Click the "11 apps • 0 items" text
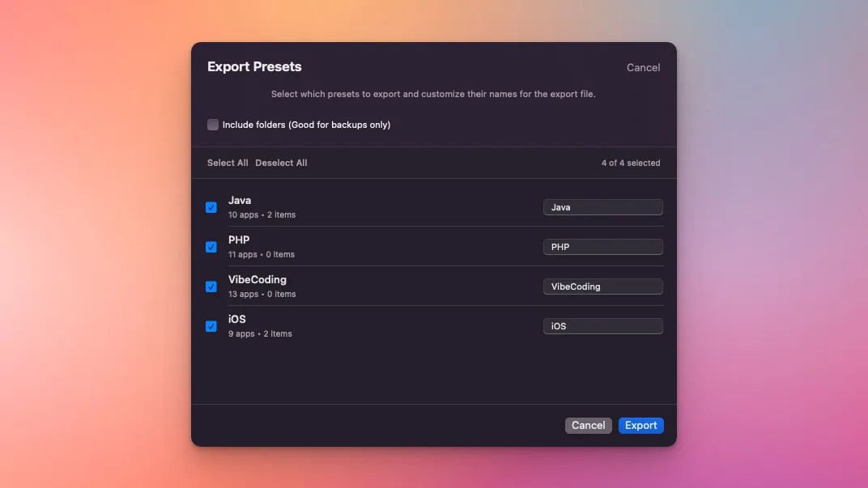This screenshot has height=488, width=868. [262, 254]
